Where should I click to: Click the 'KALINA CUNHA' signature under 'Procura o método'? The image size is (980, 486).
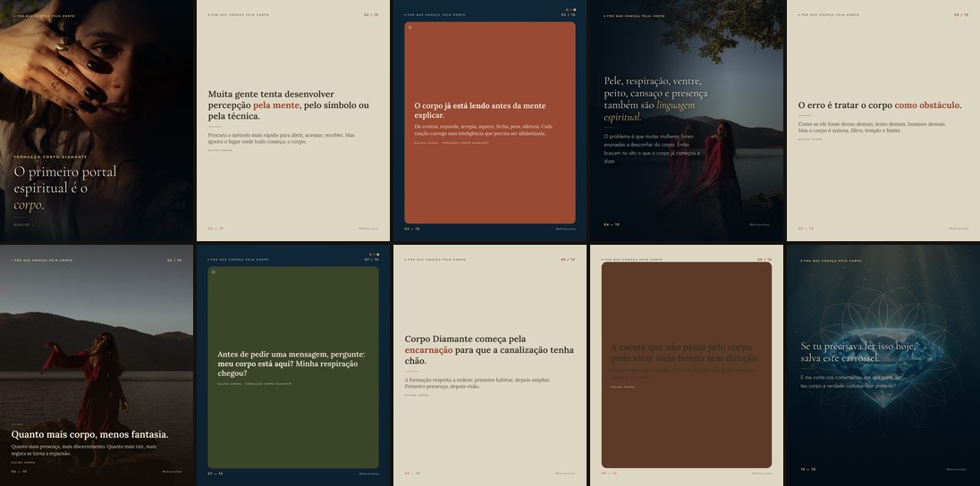[x=220, y=151]
